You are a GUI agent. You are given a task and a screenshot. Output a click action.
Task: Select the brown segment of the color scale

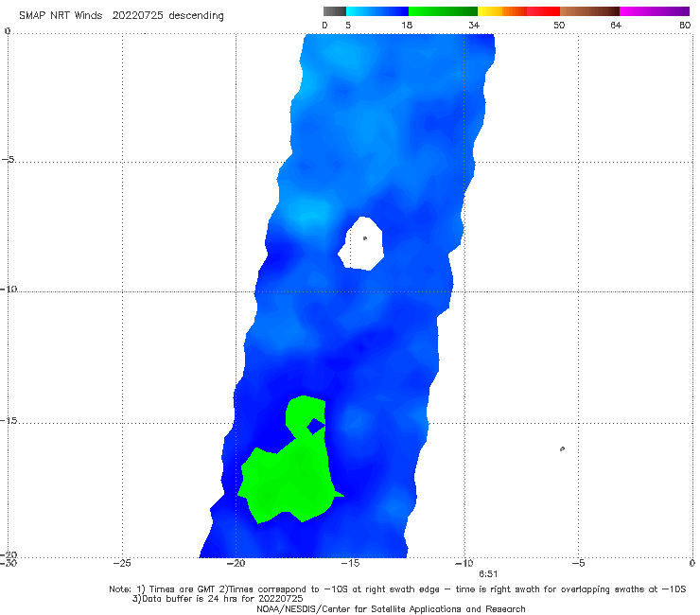[589, 11]
